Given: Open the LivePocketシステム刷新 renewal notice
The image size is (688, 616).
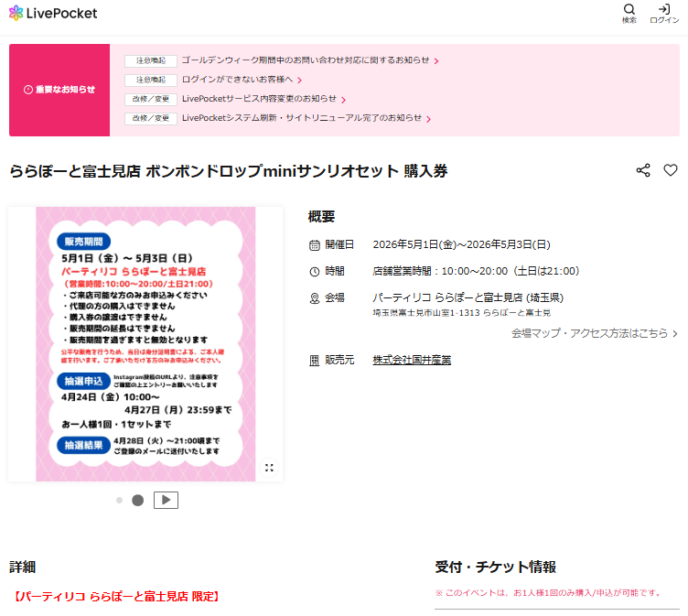Looking at the screenshot, I should point(302,118).
